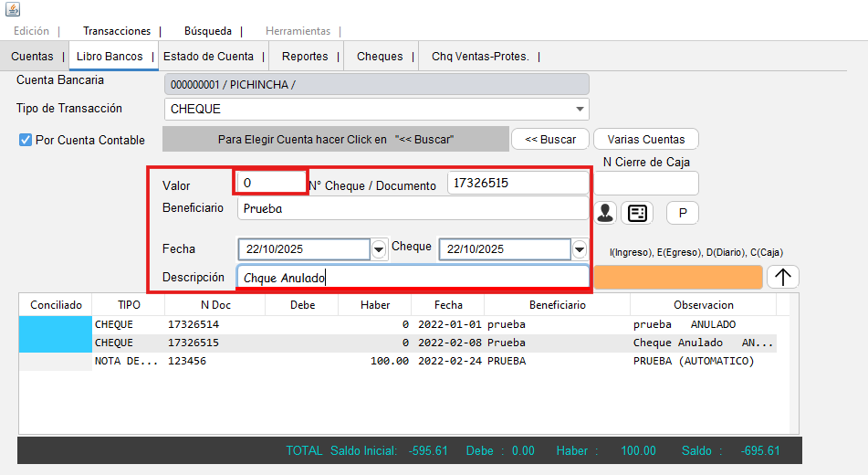
Task: Click the Varias Cuentas button
Action: pos(645,140)
